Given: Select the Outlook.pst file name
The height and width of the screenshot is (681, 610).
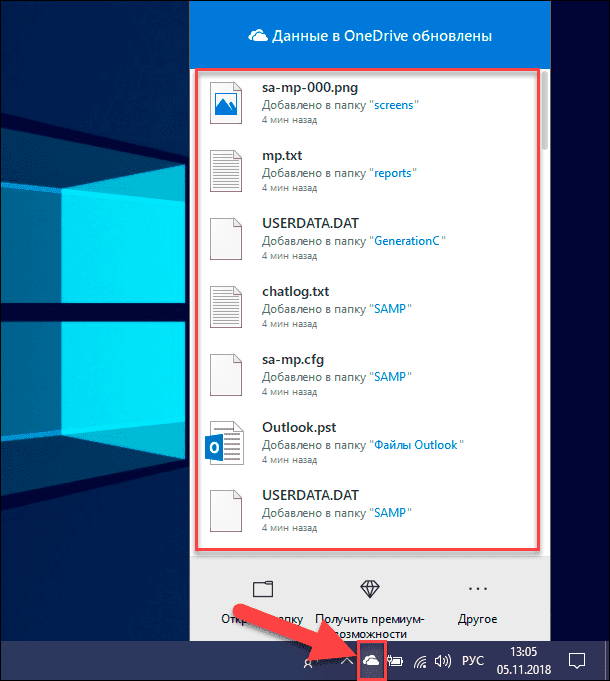Looking at the screenshot, I should (x=299, y=427).
